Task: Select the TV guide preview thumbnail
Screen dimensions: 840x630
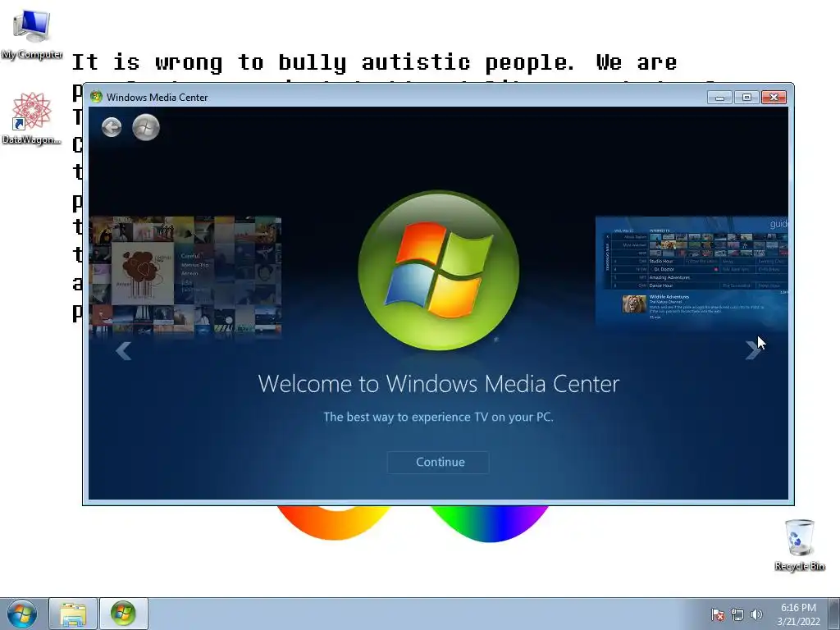Action: point(692,272)
